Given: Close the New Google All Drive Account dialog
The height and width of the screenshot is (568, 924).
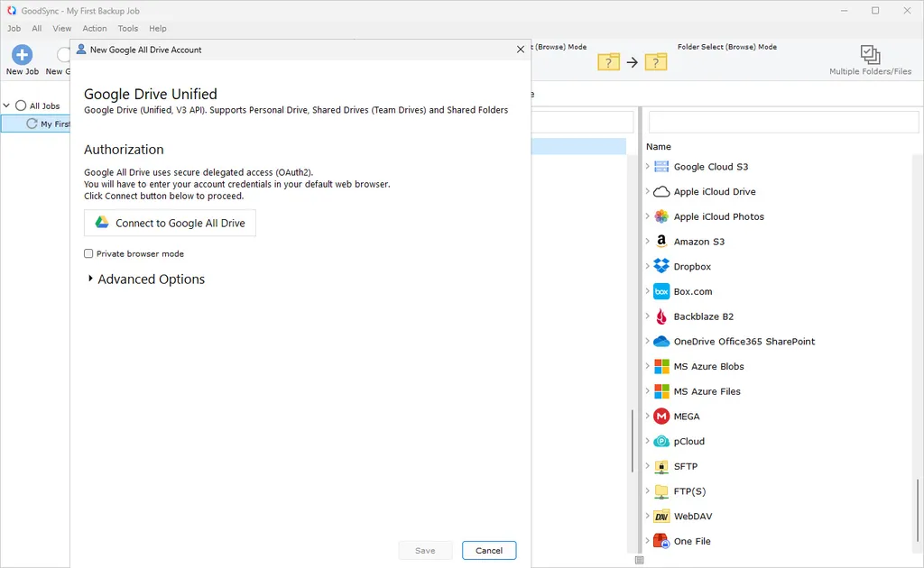Looking at the screenshot, I should pos(521,50).
